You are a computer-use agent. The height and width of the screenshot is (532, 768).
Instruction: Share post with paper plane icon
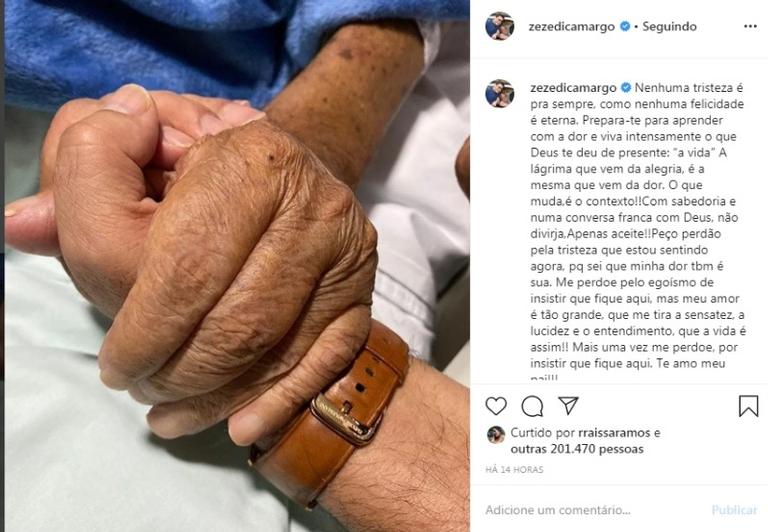pyautogui.click(x=568, y=406)
